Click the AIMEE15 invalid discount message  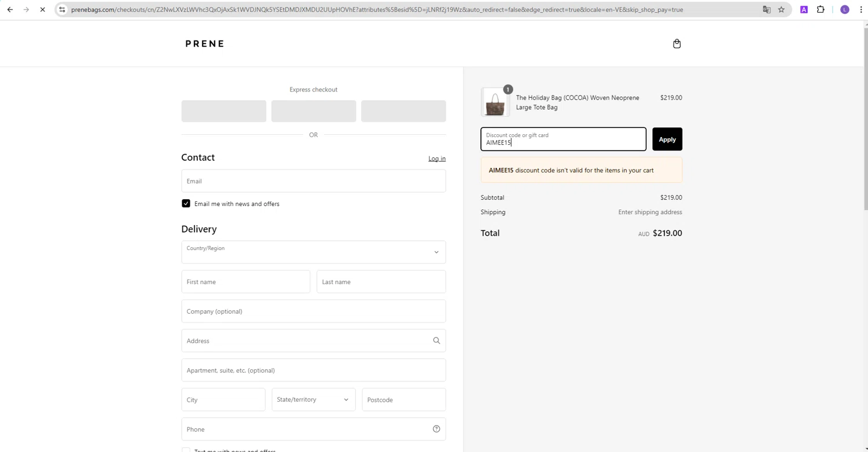coord(582,170)
